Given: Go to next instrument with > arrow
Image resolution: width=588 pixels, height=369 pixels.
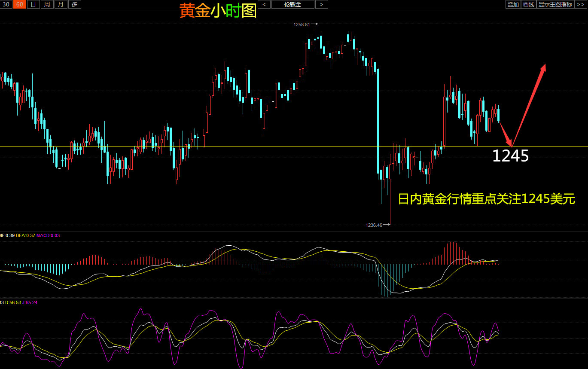Looking at the screenshot, I should (x=321, y=4).
